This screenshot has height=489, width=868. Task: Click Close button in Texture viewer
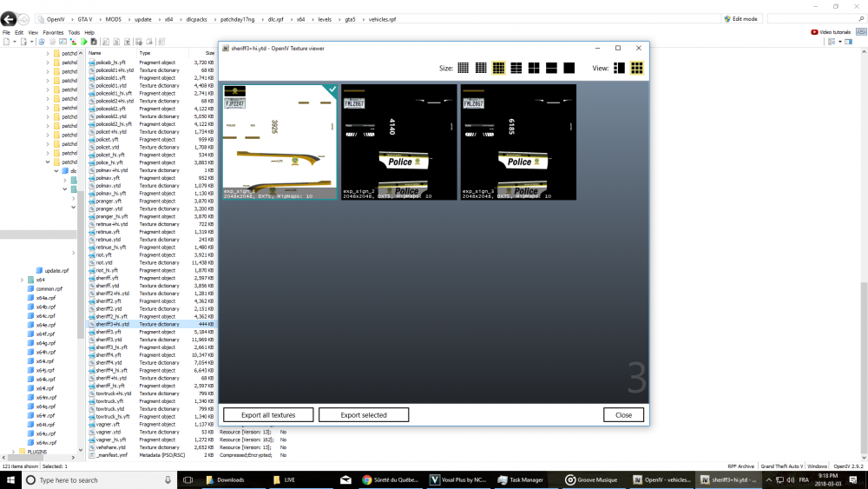(x=623, y=415)
